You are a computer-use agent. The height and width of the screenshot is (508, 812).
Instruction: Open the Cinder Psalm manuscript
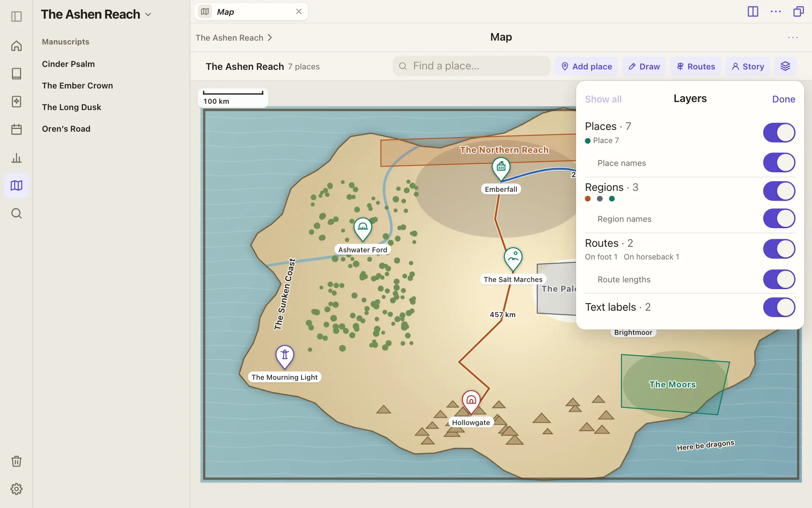pos(68,64)
